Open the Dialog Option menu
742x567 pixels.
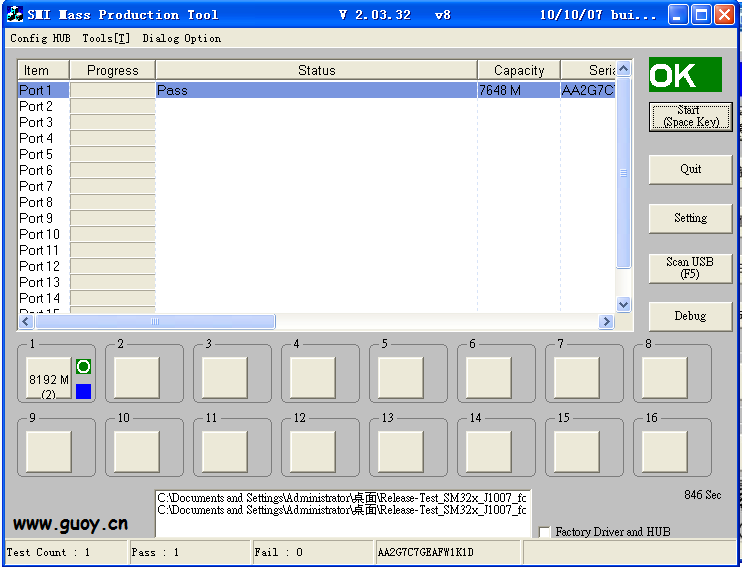(182, 38)
